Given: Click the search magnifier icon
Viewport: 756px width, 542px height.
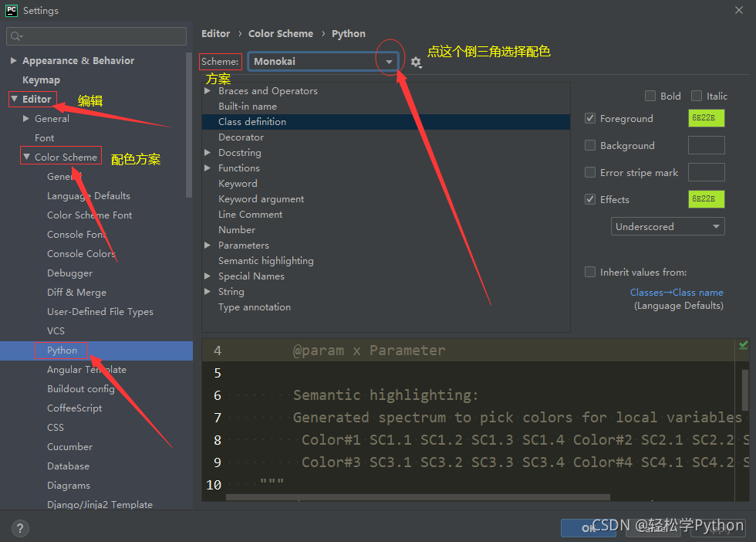Looking at the screenshot, I should [16, 36].
